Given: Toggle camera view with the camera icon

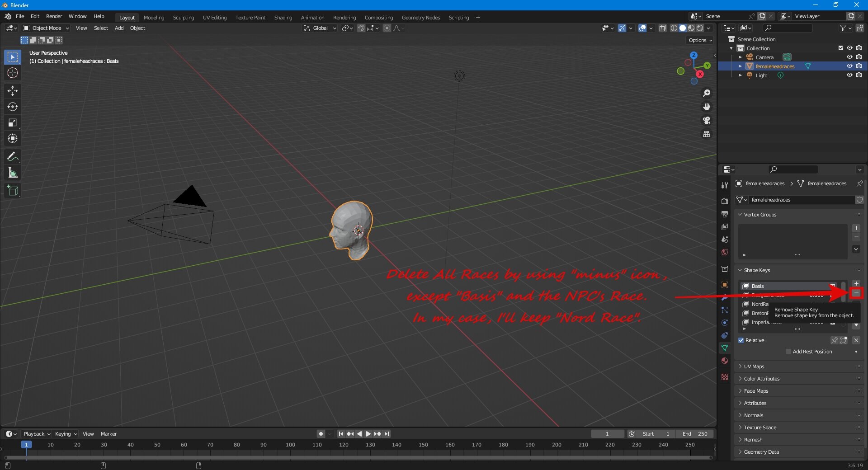Looking at the screenshot, I should point(707,120).
